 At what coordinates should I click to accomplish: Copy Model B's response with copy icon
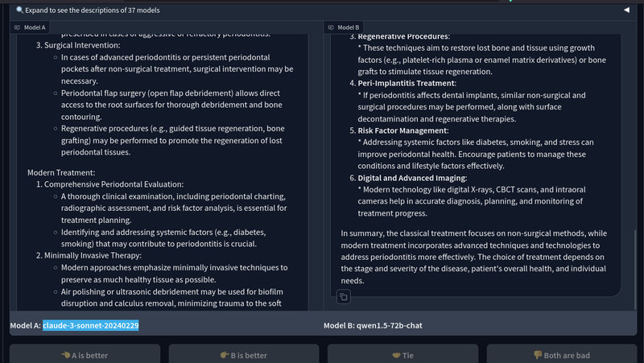click(x=344, y=297)
